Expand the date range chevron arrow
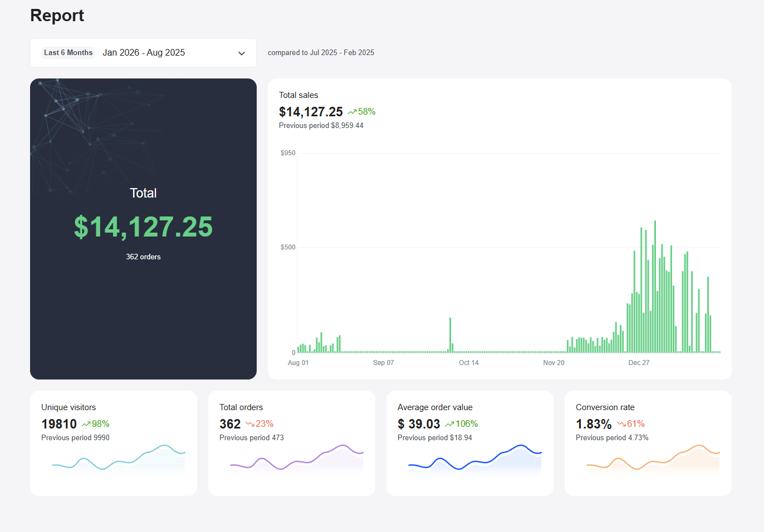 [x=242, y=53]
